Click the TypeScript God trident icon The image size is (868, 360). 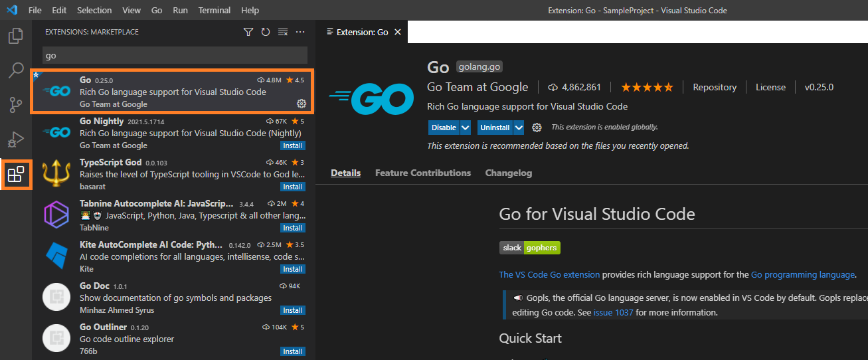pyautogui.click(x=56, y=174)
